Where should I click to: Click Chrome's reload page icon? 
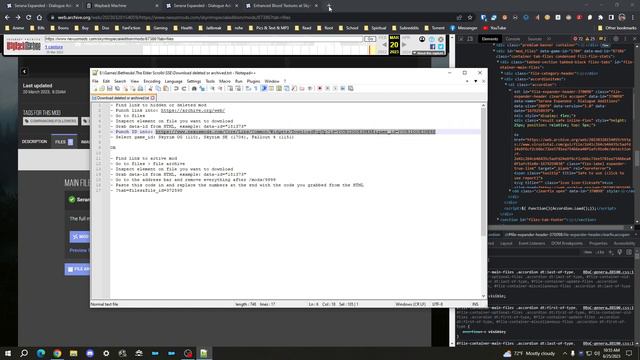pos(29,18)
